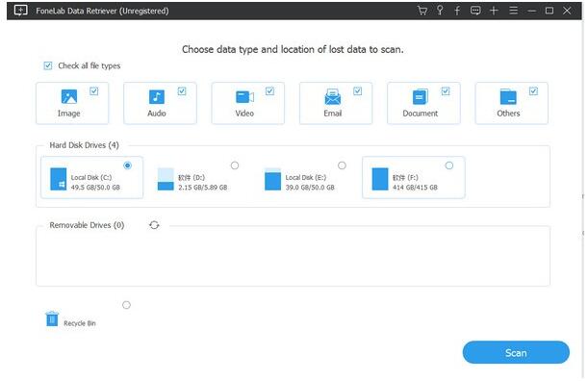This screenshot has height=381, width=588.
Task: Maximize the FoneLab window
Action: coord(550,11)
